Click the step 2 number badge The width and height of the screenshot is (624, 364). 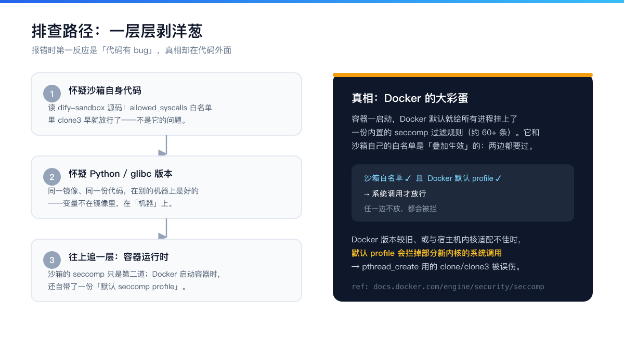pyautogui.click(x=52, y=177)
